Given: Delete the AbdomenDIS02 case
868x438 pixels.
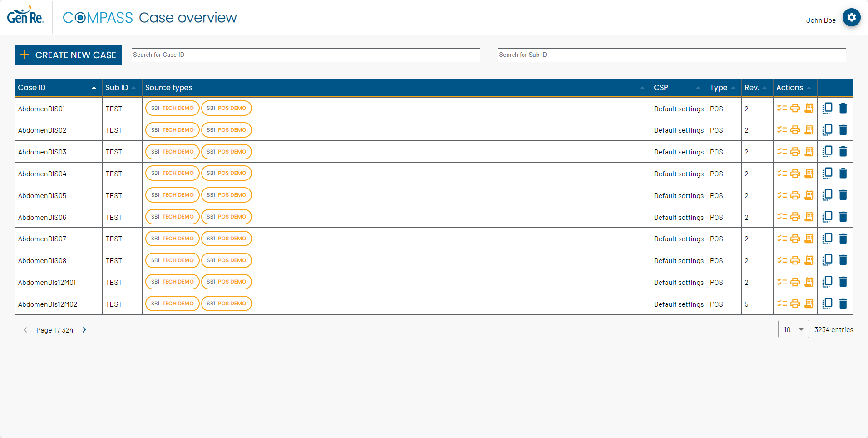Looking at the screenshot, I should pyautogui.click(x=843, y=130).
